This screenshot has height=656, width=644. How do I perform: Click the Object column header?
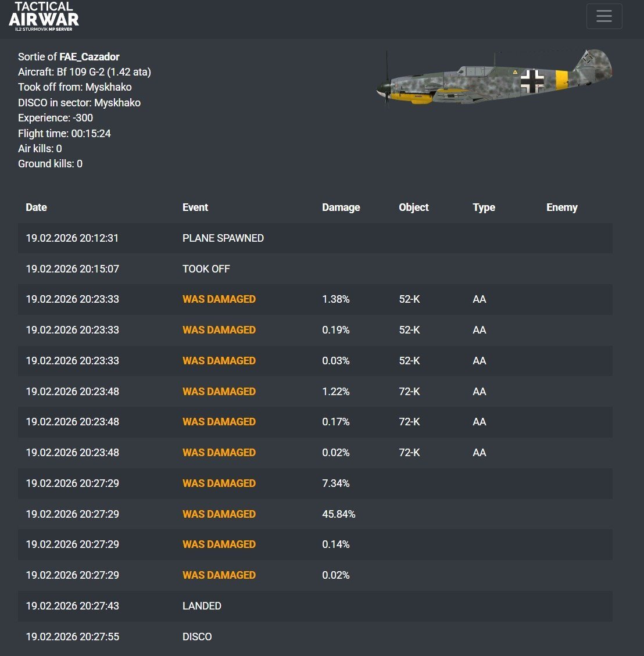click(x=413, y=207)
